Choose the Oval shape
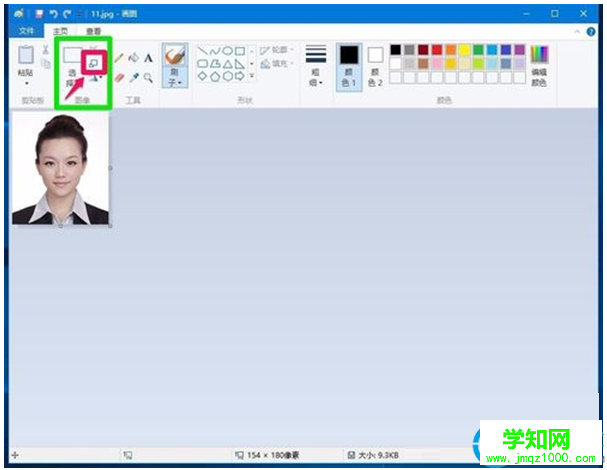607x470 pixels. (x=228, y=51)
